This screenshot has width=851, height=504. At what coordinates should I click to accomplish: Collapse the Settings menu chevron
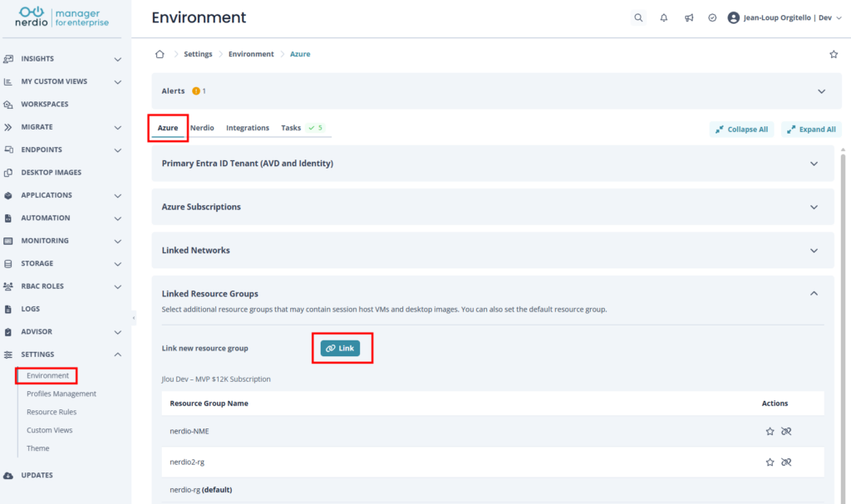pos(118,355)
